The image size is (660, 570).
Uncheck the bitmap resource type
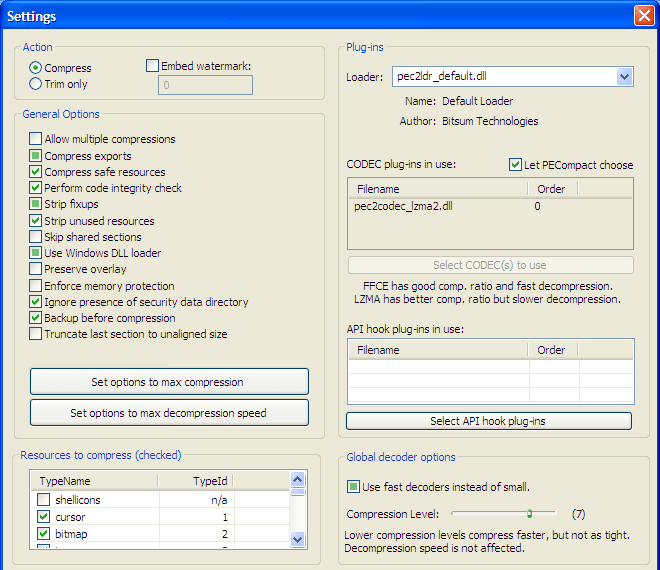pyautogui.click(x=43, y=533)
